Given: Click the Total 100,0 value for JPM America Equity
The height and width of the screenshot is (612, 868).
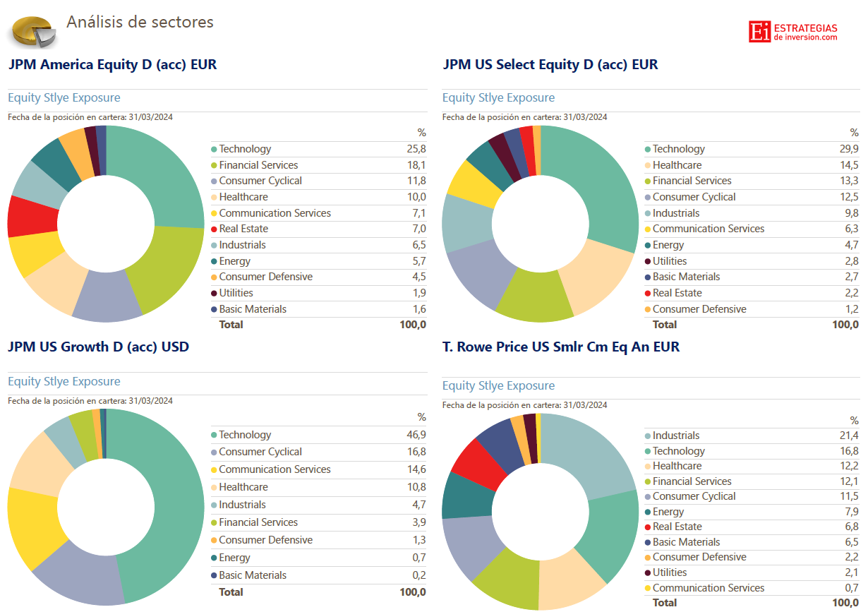Looking at the screenshot, I should (x=413, y=325).
